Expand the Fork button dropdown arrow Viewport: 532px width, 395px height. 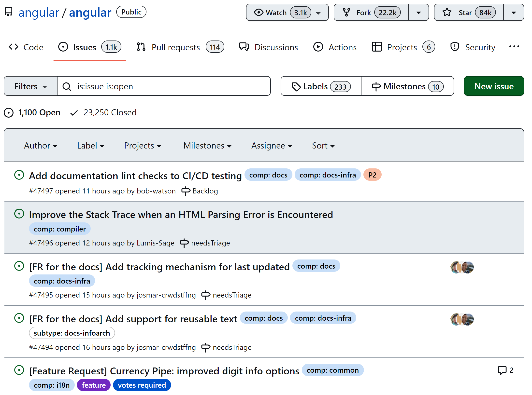[x=418, y=13]
